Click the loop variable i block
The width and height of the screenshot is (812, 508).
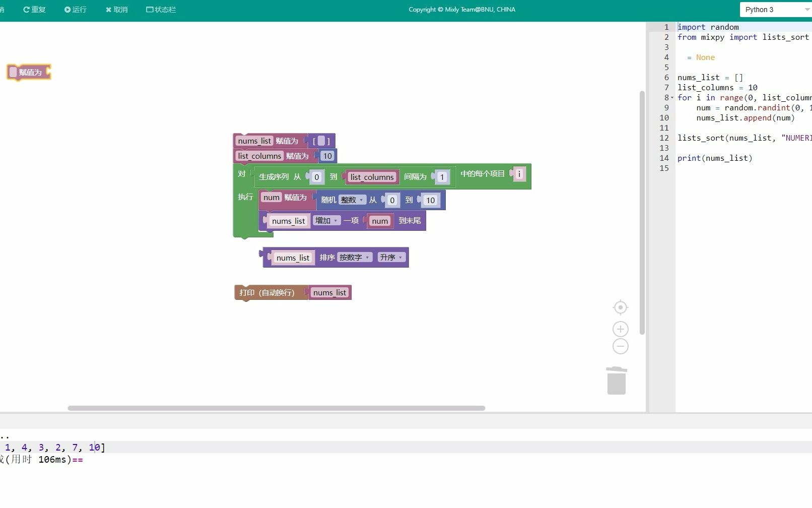pos(519,174)
